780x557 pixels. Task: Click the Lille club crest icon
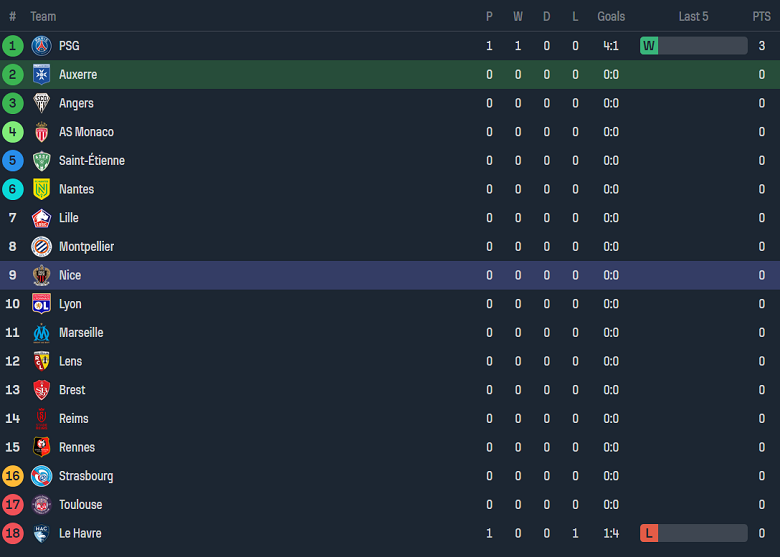pyautogui.click(x=41, y=218)
